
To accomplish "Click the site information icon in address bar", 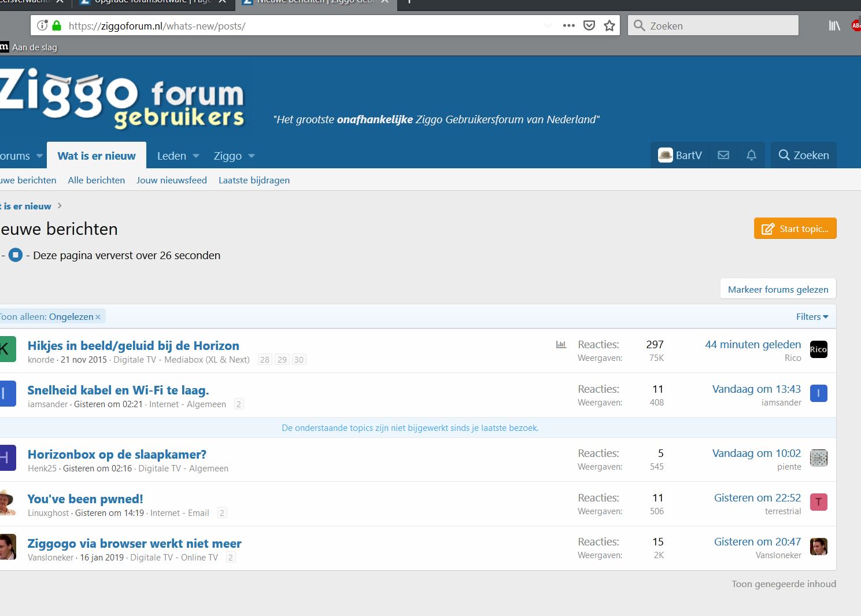I will [42, 25].
